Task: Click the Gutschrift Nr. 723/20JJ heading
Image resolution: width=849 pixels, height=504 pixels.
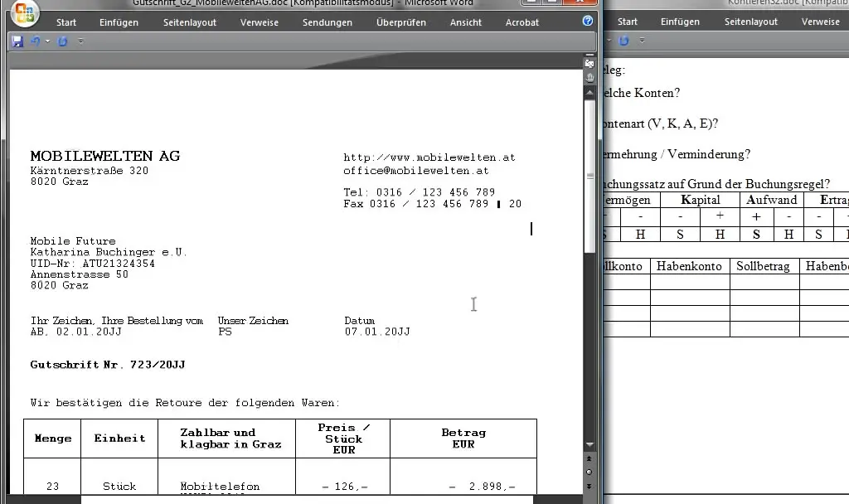Action: (108, 365)
